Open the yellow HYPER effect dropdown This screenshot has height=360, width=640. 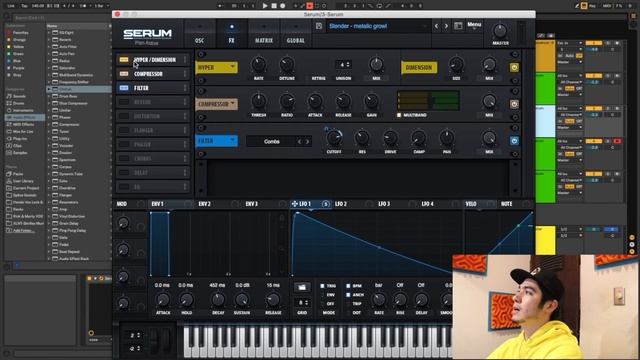[217, 67]
